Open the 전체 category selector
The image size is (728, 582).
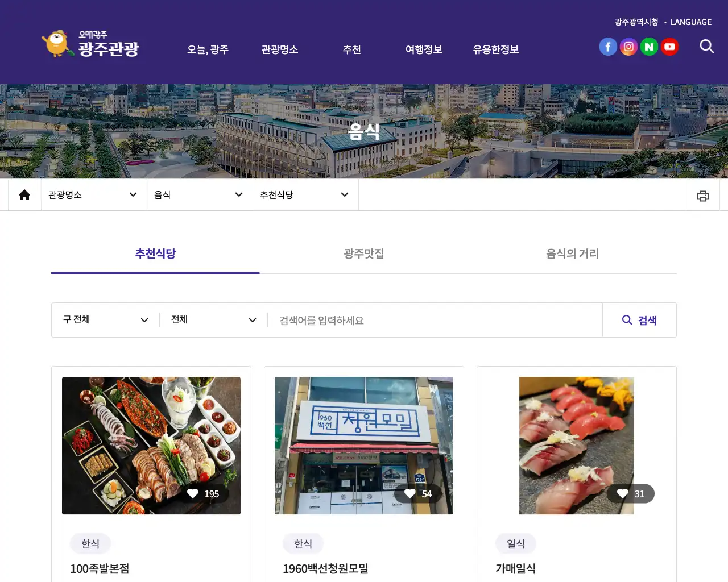213,320
